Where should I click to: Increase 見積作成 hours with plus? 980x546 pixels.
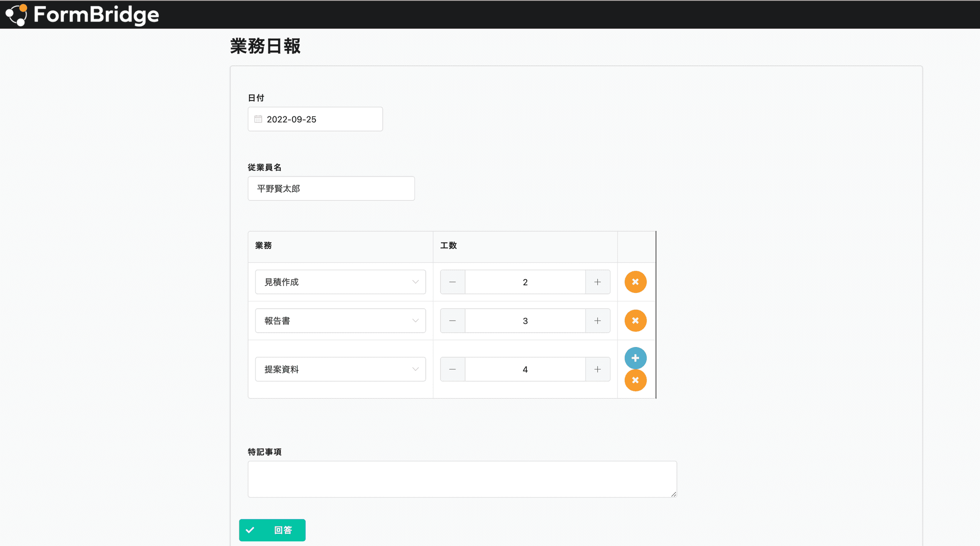click(598, 282)
